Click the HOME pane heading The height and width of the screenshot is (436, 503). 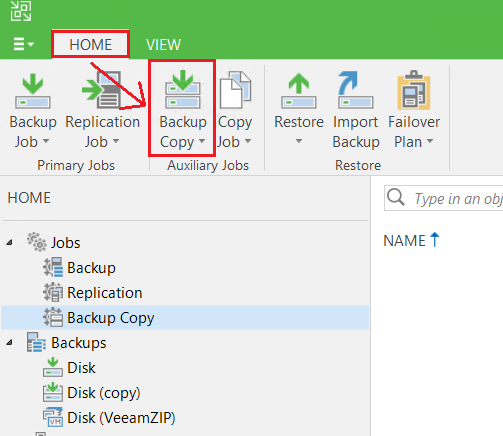[29, 198]
